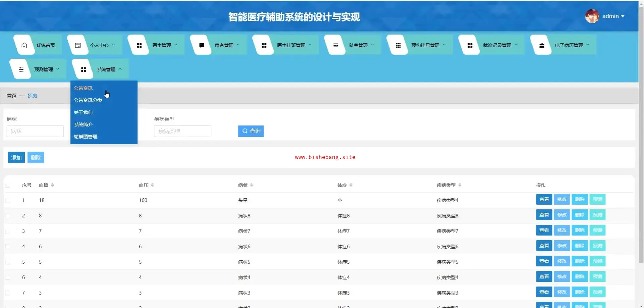644x308 pixels.
Task: Expand the 就诊记录管理 dropdown chevron
Action: [x=516, y=45]
